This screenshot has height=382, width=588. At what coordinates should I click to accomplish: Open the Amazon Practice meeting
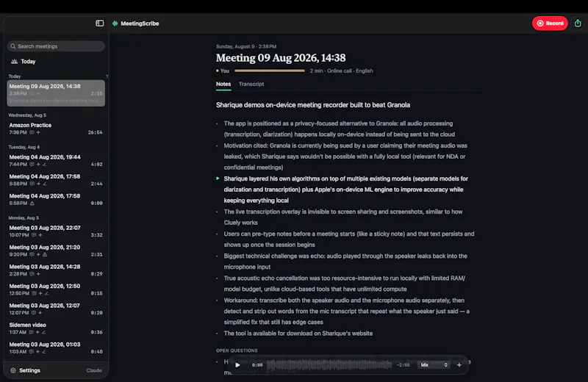(x=56, y=129)
